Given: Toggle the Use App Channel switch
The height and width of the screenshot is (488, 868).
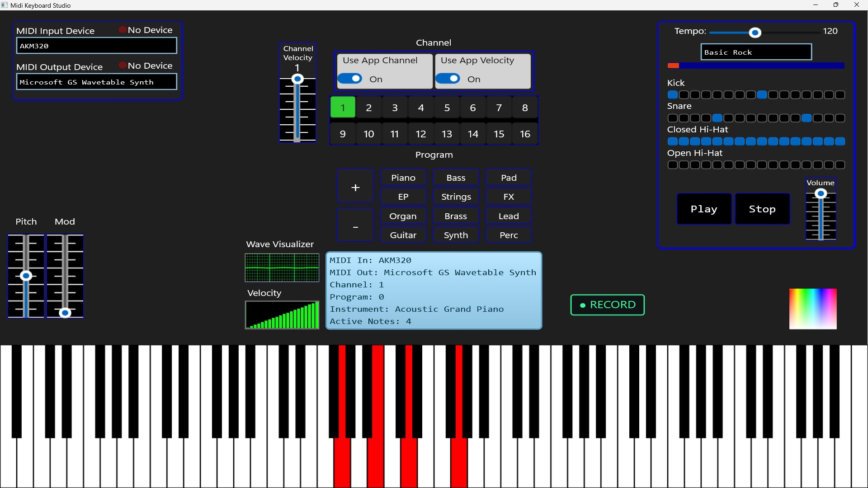Looking at the screenshot, I should coord(350,79).
